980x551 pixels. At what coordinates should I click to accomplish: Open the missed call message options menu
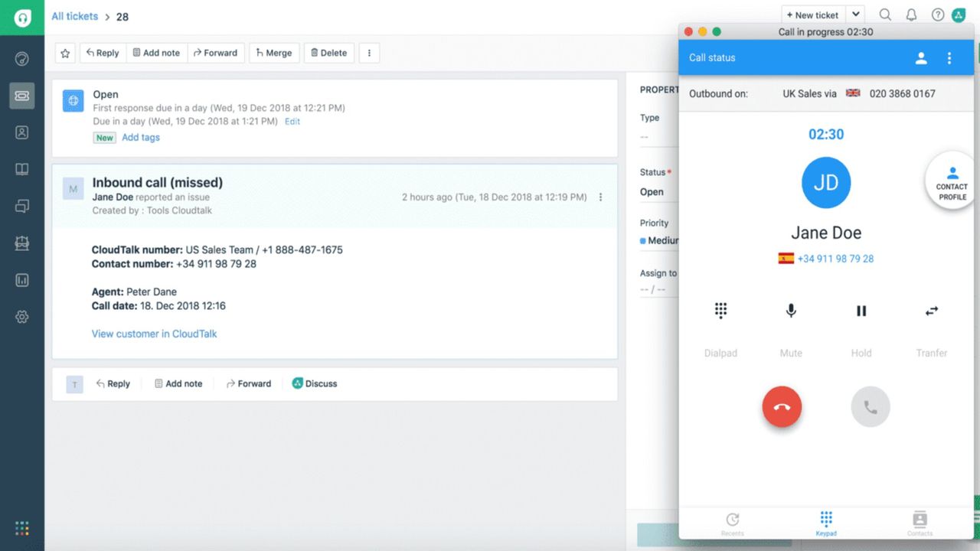(x=600, y=197)
